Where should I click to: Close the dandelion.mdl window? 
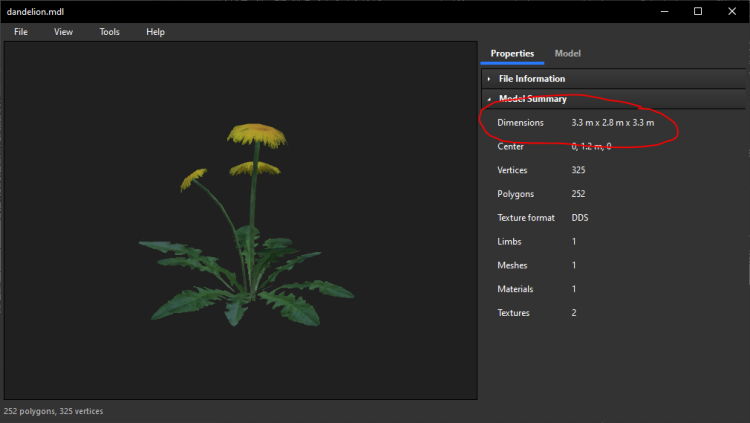coord(733,11)
